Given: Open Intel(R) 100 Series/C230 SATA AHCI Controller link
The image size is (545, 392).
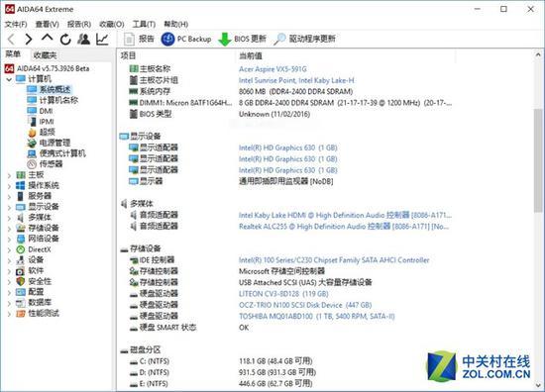Looking at the screenshot, I should pos(334,260).
